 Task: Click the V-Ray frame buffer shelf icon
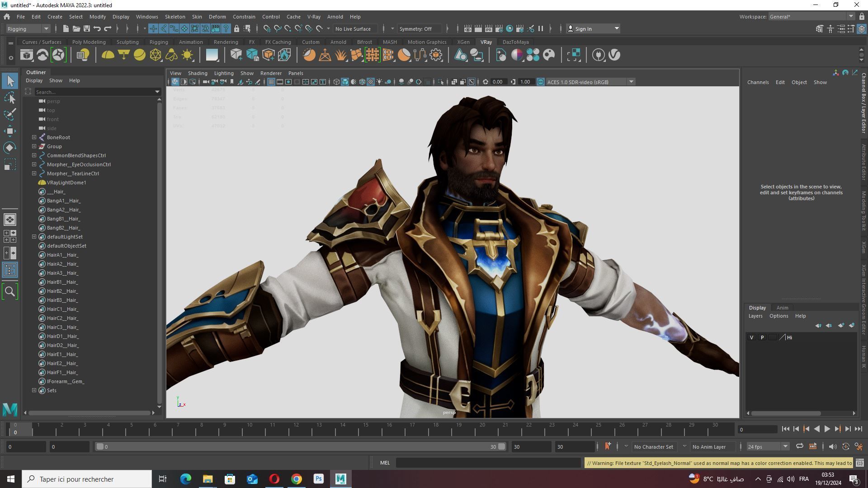click(26, 55)
